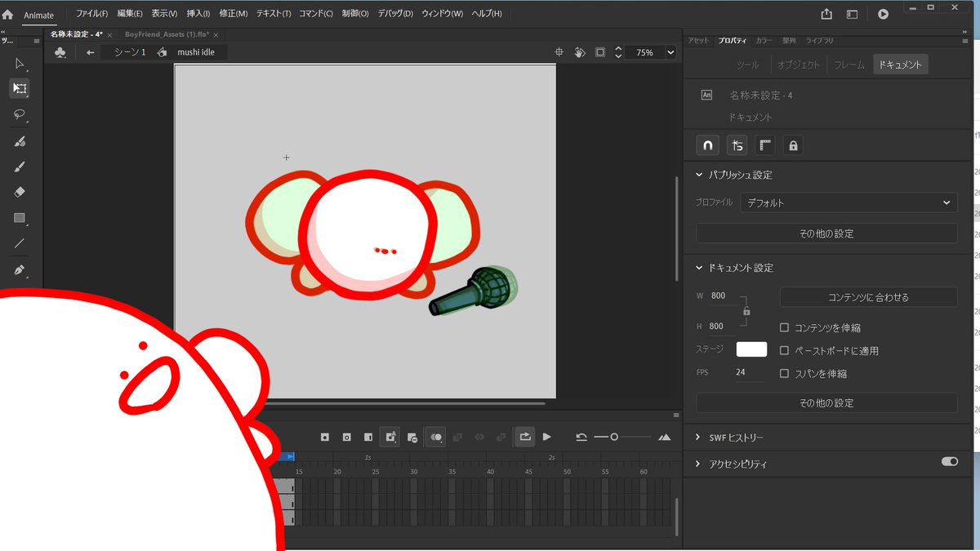
Task: Click the remove frames icon
Action: pyautogui.click(x=412, y=438)
